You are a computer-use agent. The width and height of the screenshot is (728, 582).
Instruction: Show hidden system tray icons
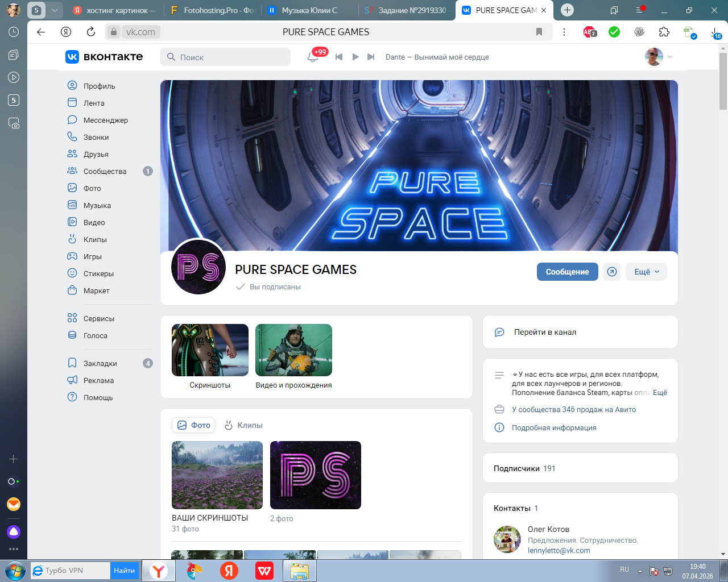[x=640, y=571]
